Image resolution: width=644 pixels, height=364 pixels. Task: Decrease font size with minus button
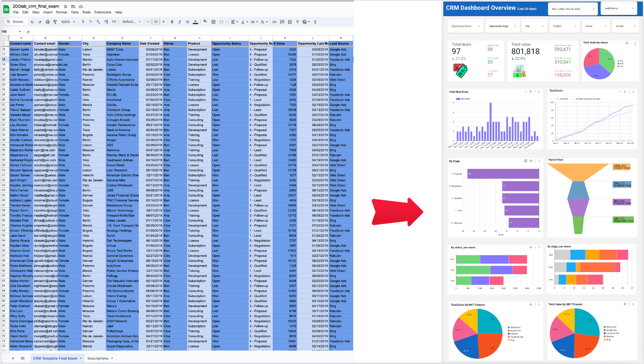point(148,22)
